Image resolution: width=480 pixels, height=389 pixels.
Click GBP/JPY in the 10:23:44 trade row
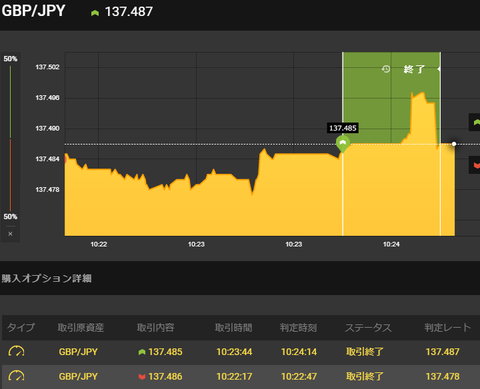(x=78, y=352)
